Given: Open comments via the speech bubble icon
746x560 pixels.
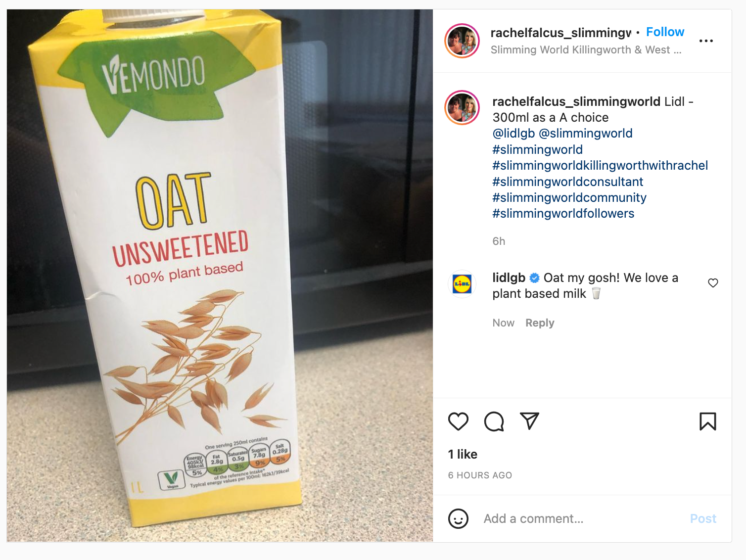Looking at the screenshot, I should (x=494, y=421).
